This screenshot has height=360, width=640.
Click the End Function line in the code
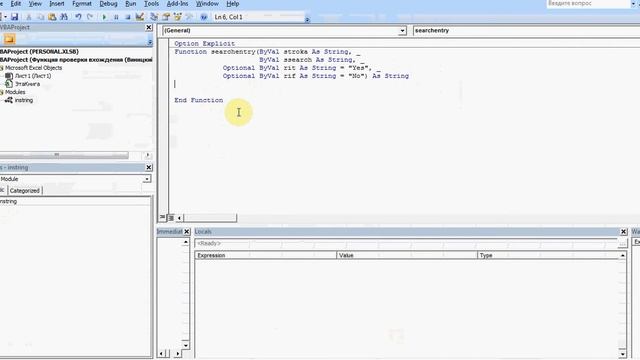[x=199, y=100]
